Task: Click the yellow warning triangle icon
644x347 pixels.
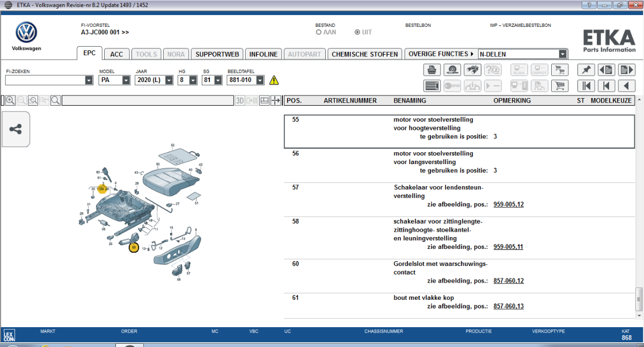Action: tap(274, 80)
